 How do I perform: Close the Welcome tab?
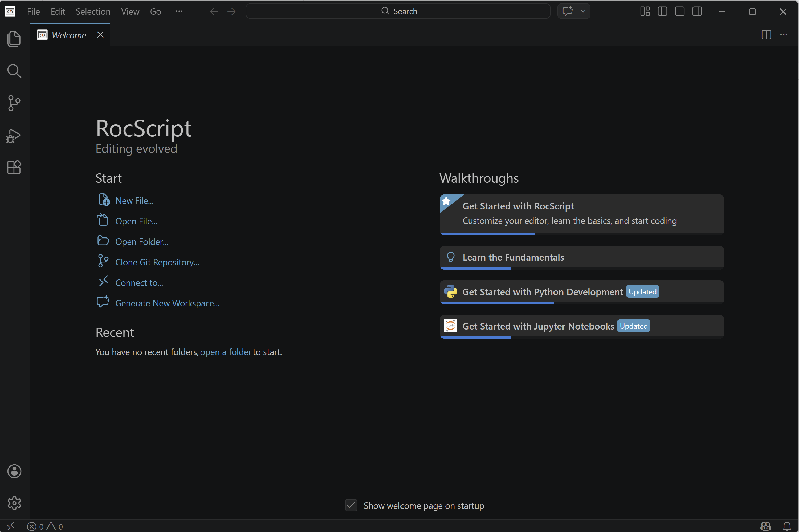pos(100,35)
